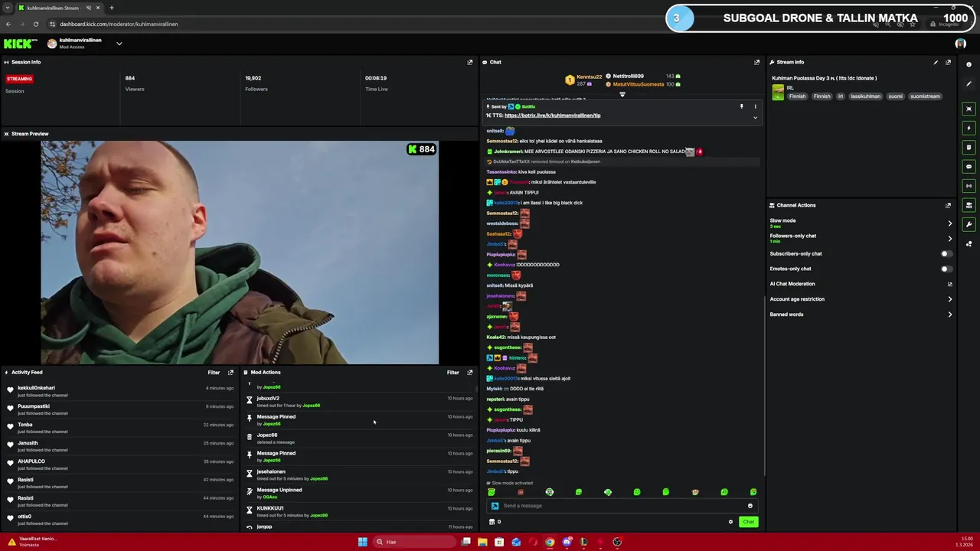The height and width of the screenshot is (551, 980).
Task: Click the chat scrollbar
Action: (x=763, y=384)
